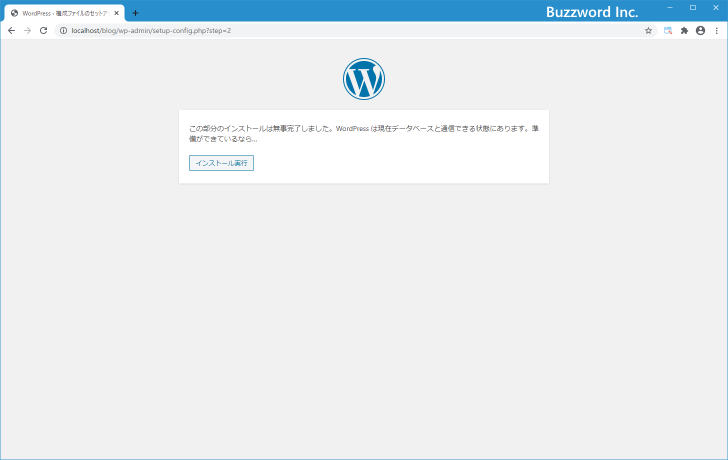728x460 pixels.
Task: Close the WordPress tab
Action: [117, 13]
